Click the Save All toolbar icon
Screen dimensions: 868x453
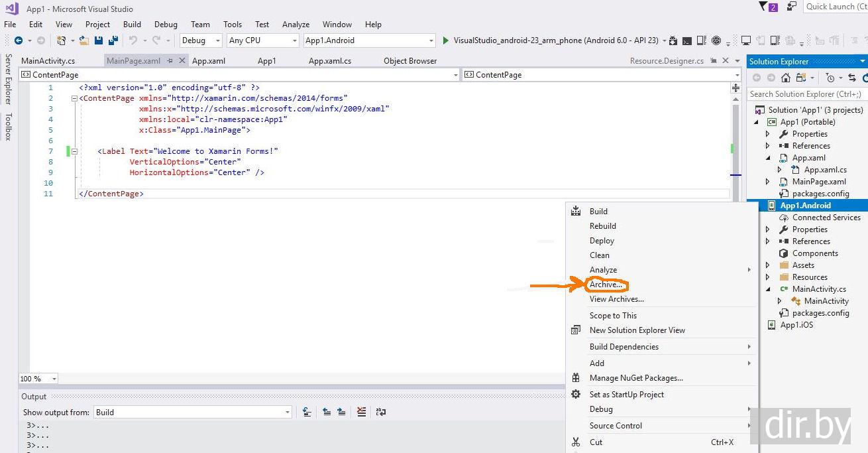[x=113, y=40]
